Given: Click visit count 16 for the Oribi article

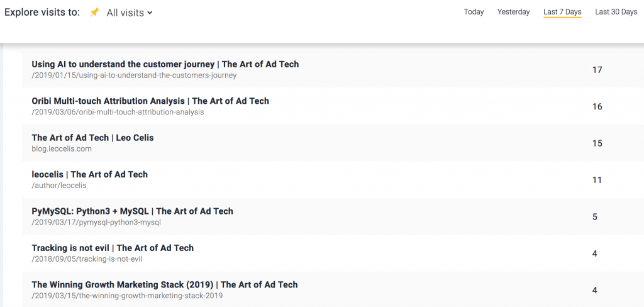Looking at the screenshot, I should (x=597, y=106).
